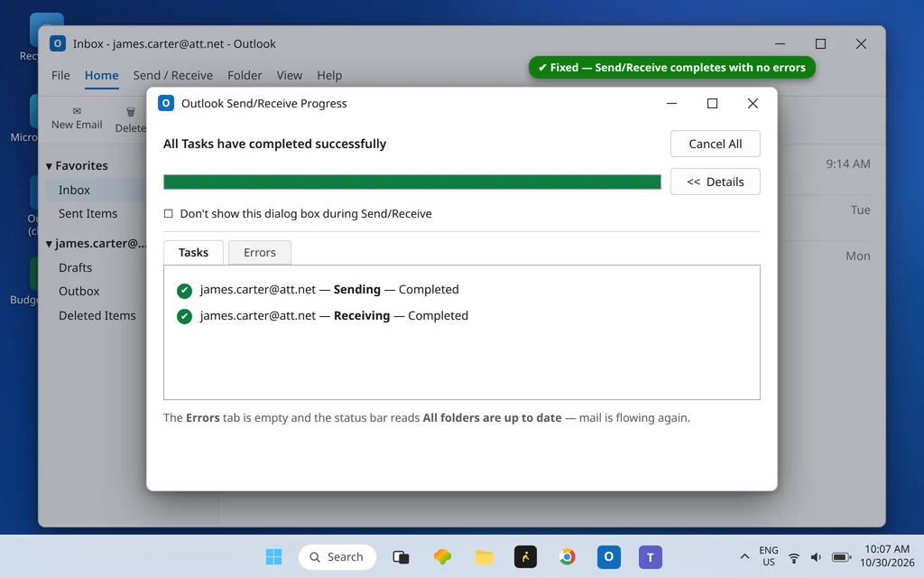Open the Help ribbon tab
The height and width of the screenshot is (578, 924).
[x=329, y=76]
